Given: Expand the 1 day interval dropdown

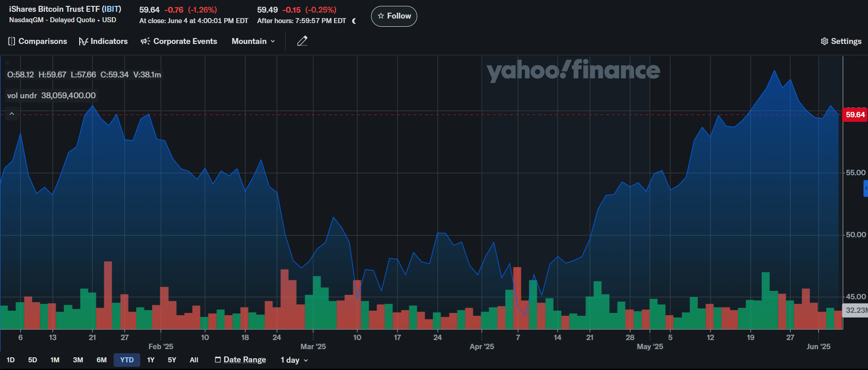Looking at the screenshot, I should 294,360.
